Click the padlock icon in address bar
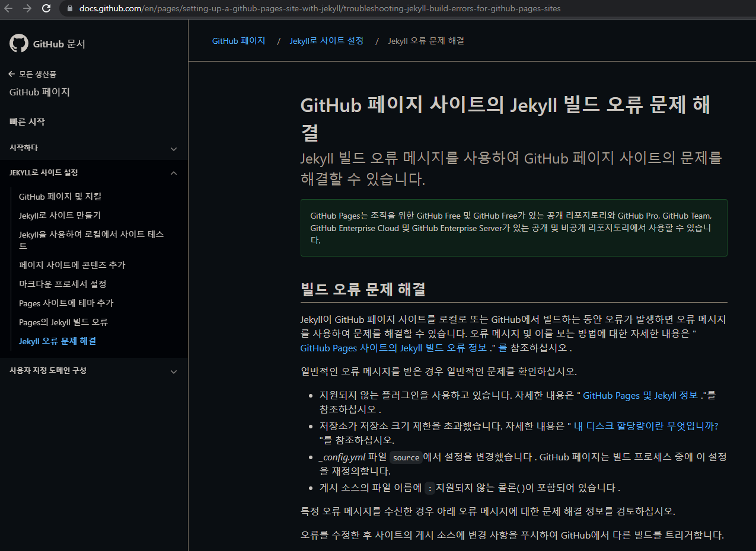The width and height of the screenshot is (756, 551). pos(70,9)
